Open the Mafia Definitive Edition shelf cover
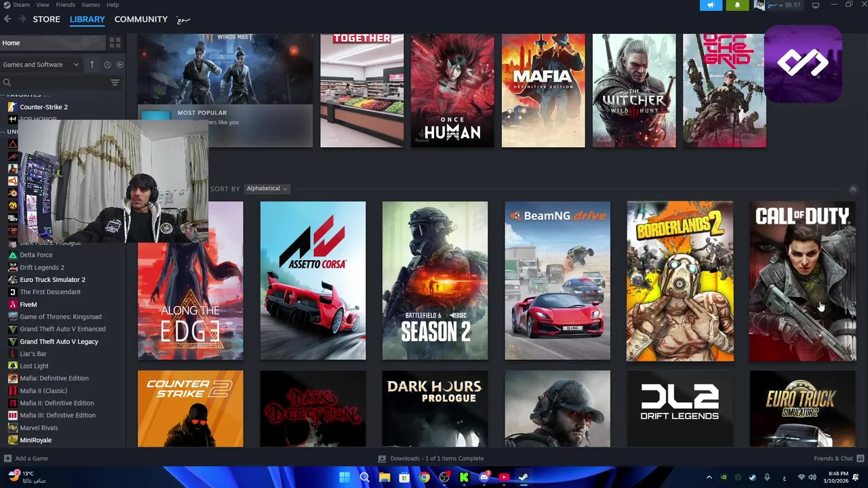 click(x=543, y=90)
